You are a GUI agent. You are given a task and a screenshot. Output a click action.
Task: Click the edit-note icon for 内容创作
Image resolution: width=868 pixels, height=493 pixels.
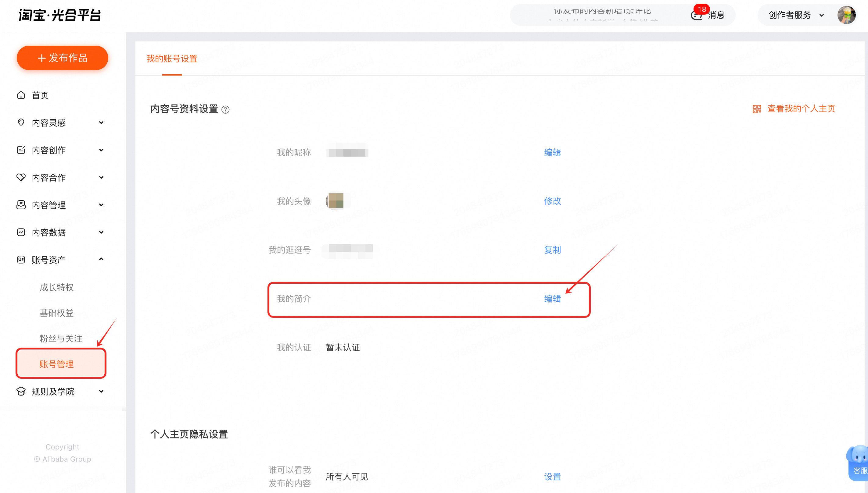pyautogui.click(x=21, y=150)
